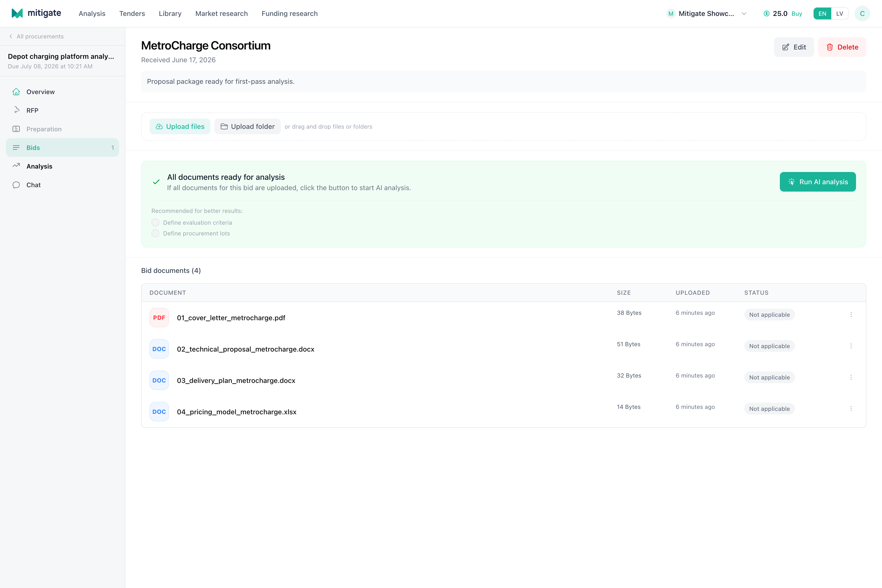Click Upload folder button
Viewport: 882px width, 588px height.
pyautogui.click(x=247, y=127)
